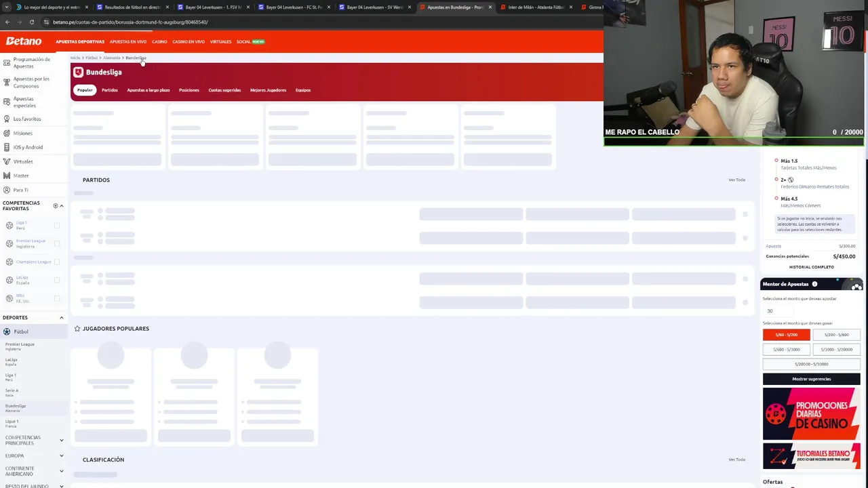868x488 pixels.
Task: Open Serie A Italia in sidebar
Action: (12, 392)
